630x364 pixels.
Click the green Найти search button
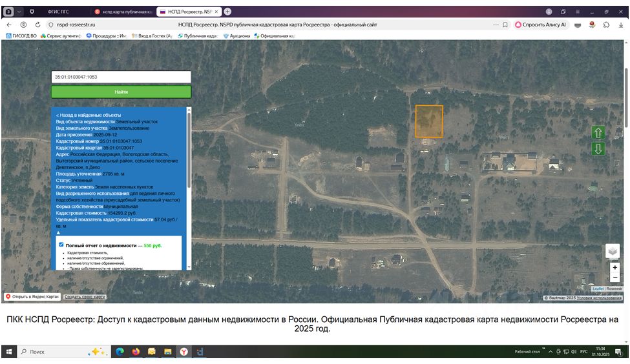click(121, 92)
